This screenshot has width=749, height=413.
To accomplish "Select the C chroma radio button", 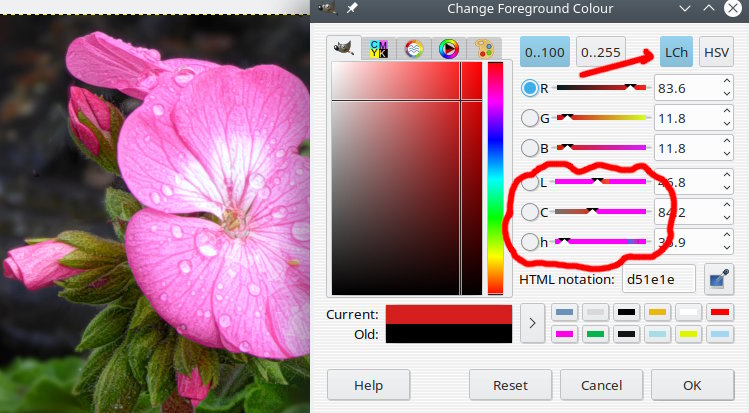I will (530, 212).
